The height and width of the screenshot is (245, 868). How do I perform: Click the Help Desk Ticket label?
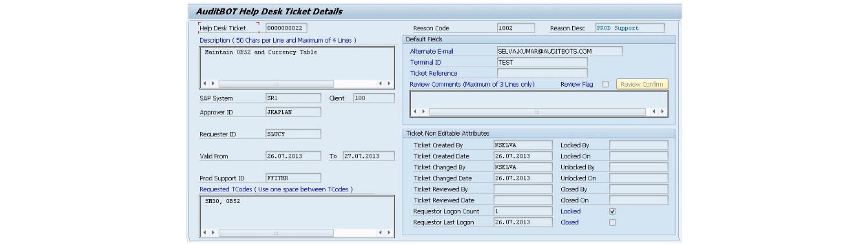pos(223,28)
